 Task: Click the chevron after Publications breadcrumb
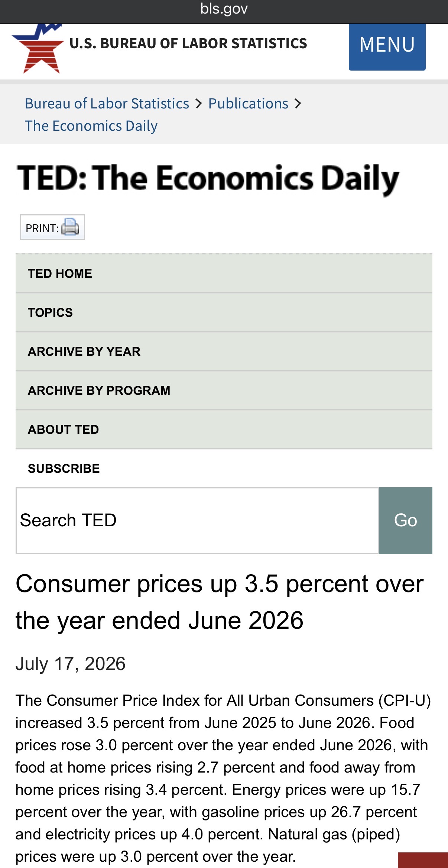pyautogui.click(x=298, y=104)
